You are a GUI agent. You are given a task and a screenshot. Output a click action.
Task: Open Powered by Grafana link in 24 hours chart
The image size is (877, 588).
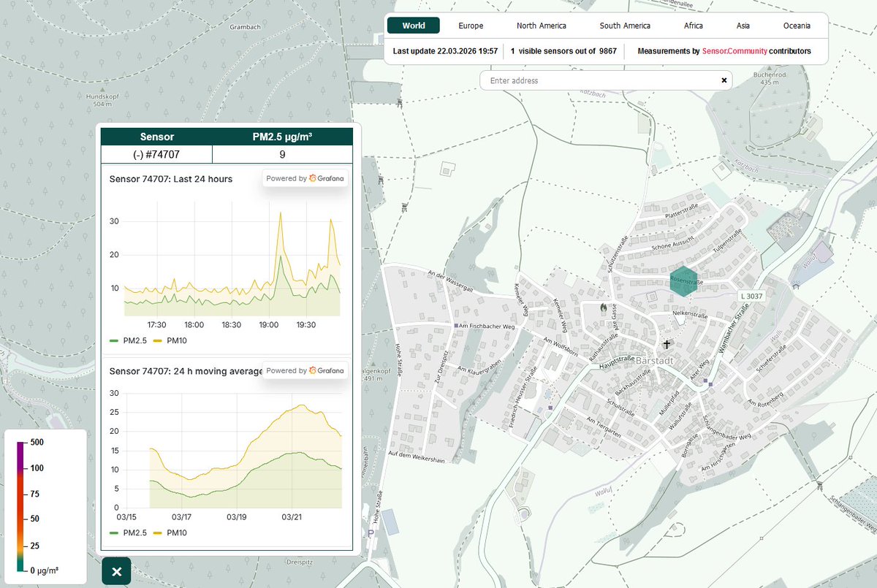(x=305, y=178)
